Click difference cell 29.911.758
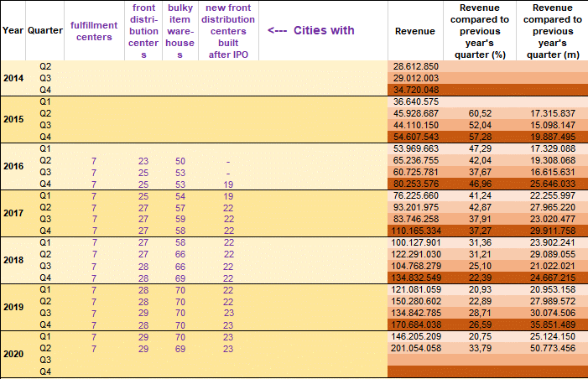588x379 pixels. [553, 231]
